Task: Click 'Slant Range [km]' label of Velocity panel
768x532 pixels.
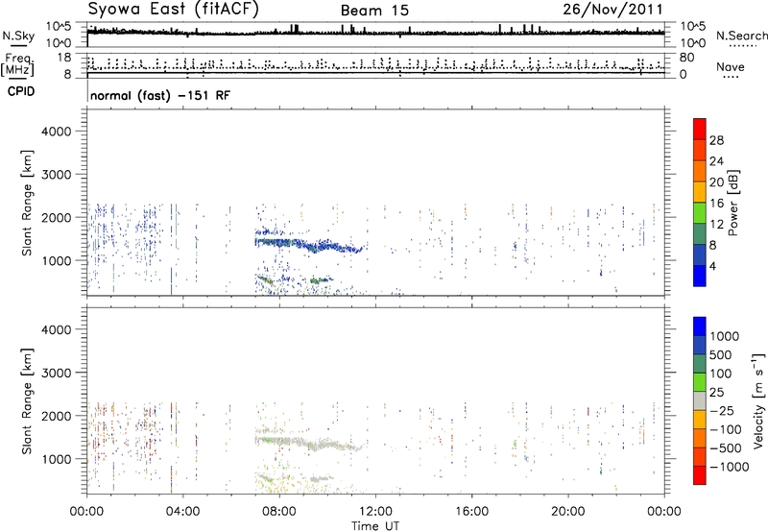Action: pos(27,400)
